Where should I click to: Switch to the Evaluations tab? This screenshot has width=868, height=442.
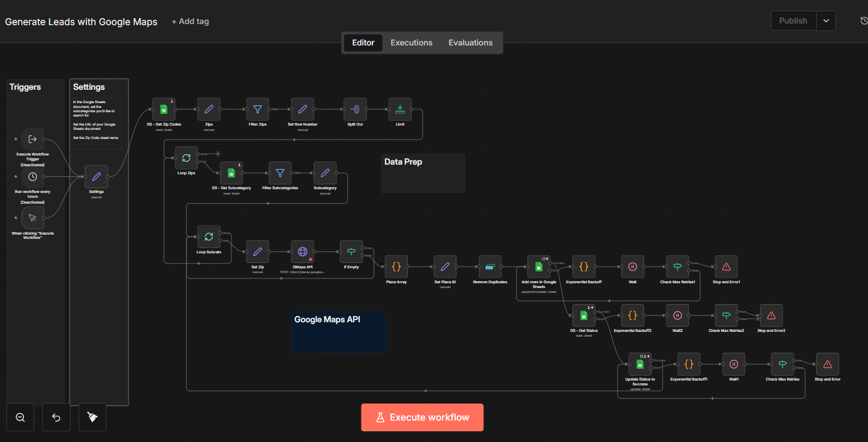click(x=470, y=43)
